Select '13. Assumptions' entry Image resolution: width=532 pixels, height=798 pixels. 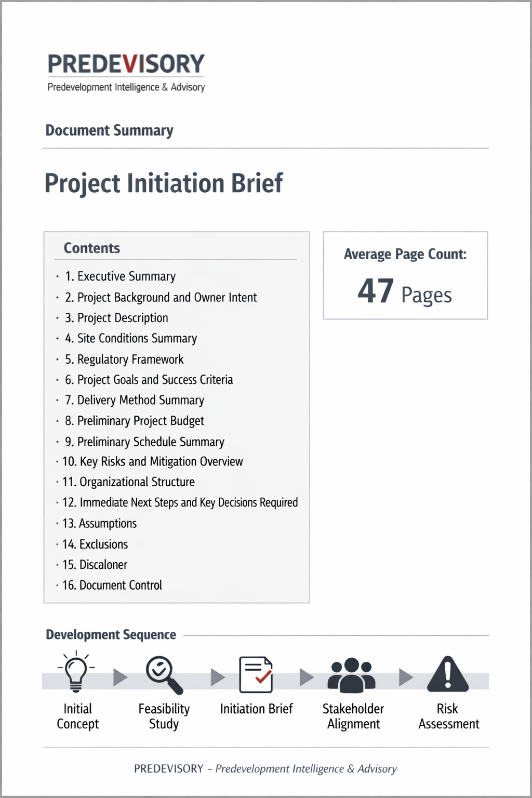click(99, 523)
